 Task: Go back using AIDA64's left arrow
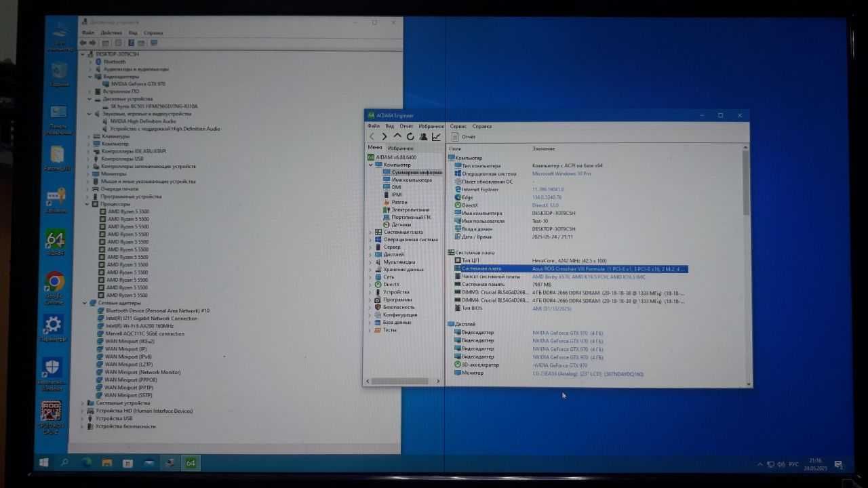(x=372, y=136)
